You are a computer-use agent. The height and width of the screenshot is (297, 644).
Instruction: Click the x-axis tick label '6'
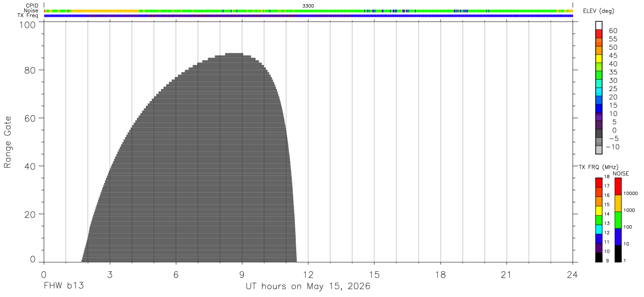pos(176,274)
